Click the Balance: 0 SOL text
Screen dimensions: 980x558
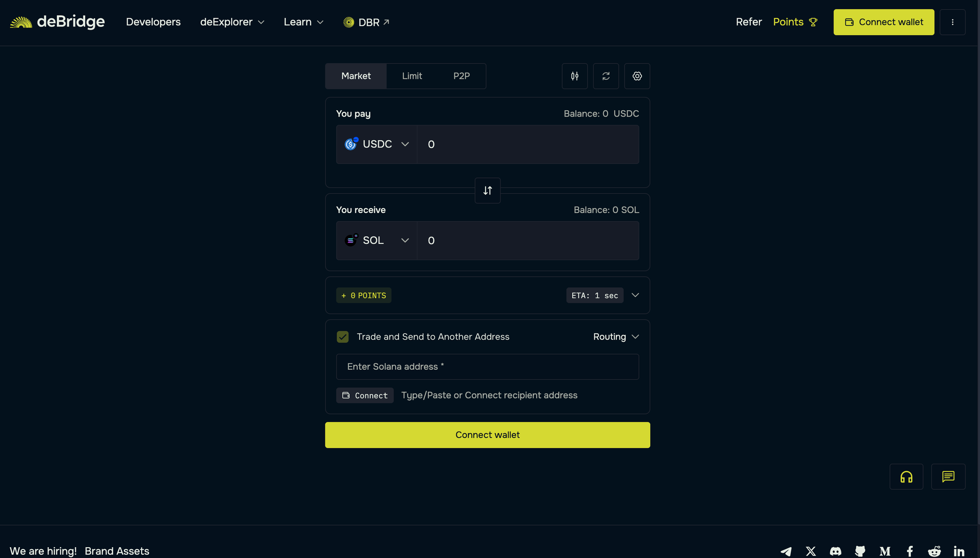(606, 210)
